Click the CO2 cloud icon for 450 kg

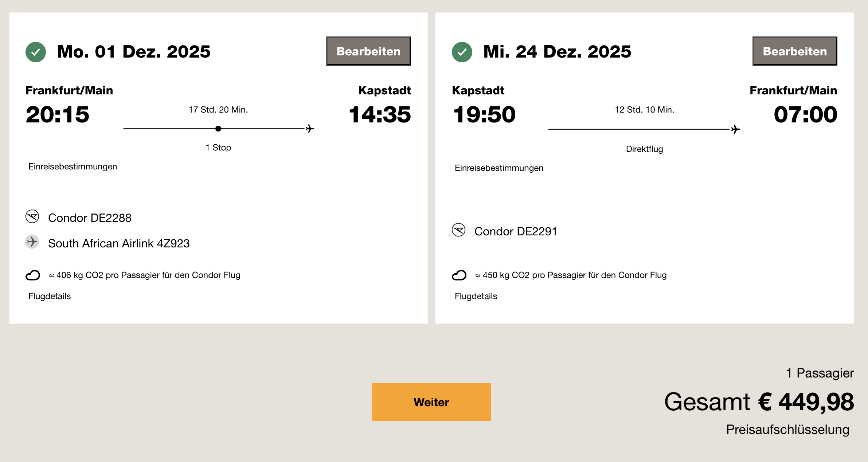[x=459, y=275]
